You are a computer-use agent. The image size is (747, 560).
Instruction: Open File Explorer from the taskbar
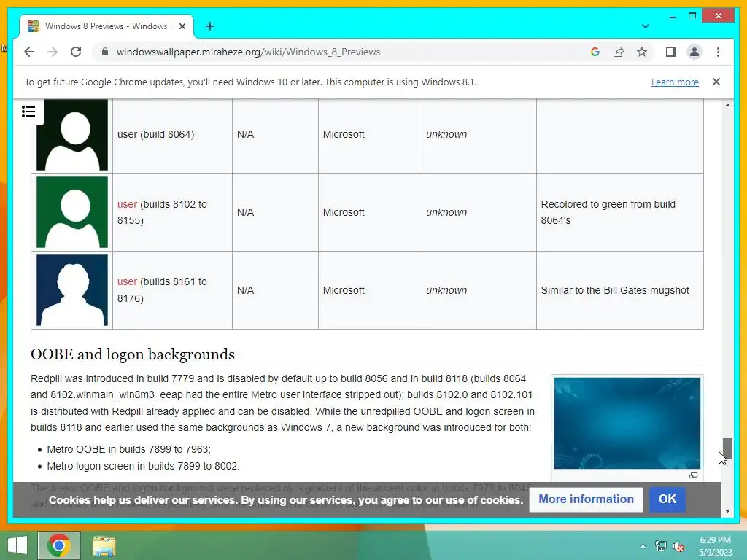[x=104, y=545]
